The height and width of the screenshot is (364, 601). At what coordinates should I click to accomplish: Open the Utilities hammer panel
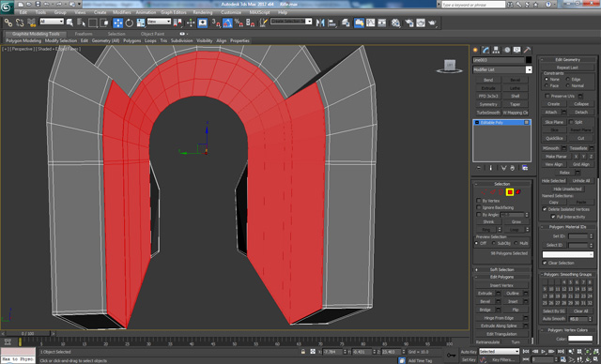[x=528, y=50]
